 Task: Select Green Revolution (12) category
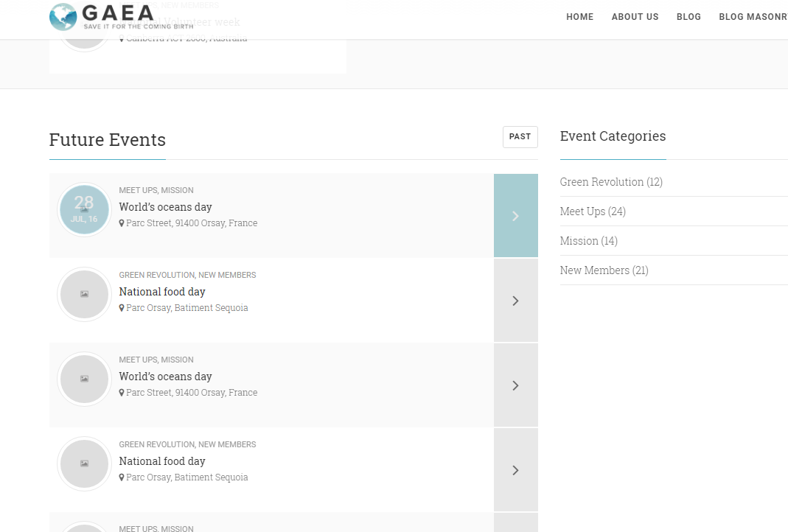pyautogui.click(x=611, y=182)
